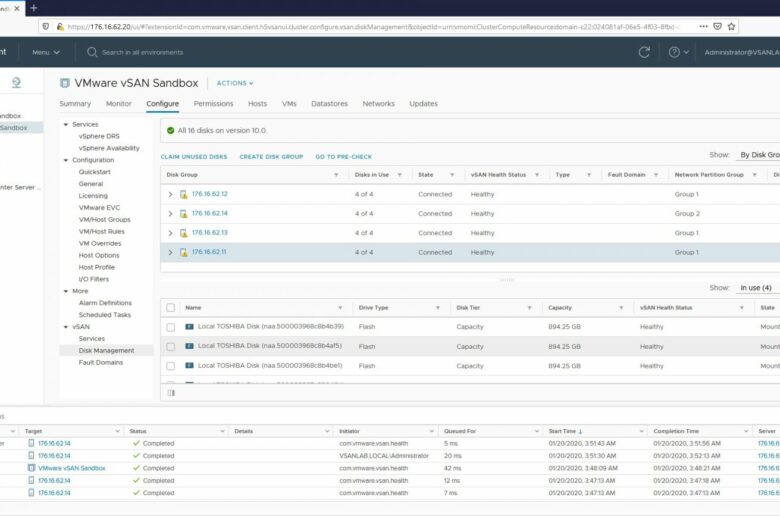The width and height of the screenshot is (780, 516).
Task: Open the By Disk Group show dropdown
Action: point(759,155)
